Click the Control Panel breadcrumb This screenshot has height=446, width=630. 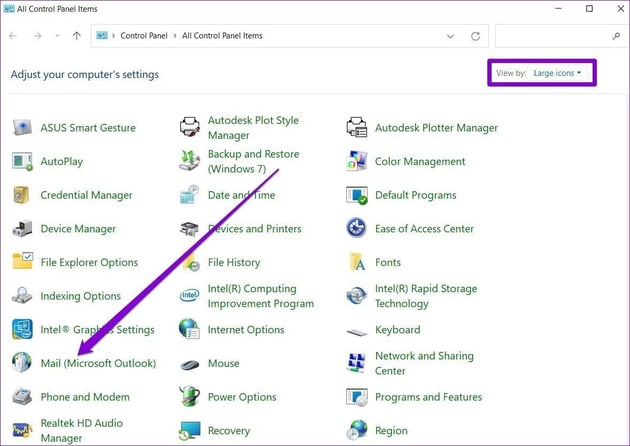click(x=144, y=36)
